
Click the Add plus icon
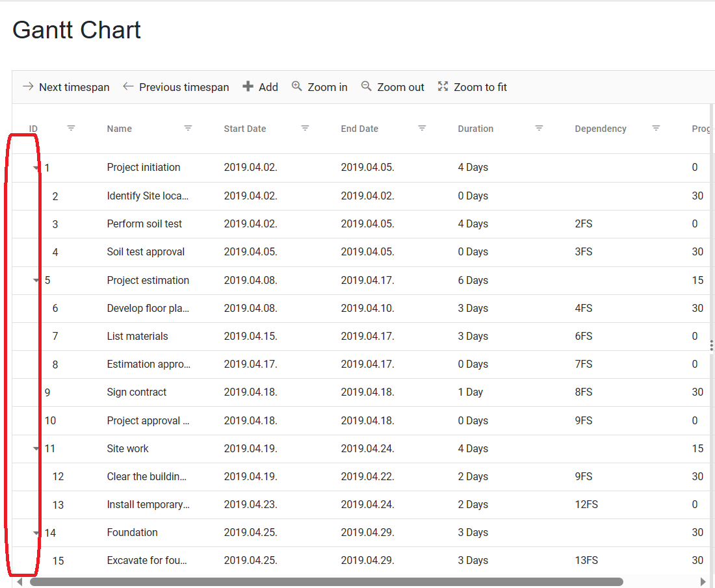[248, 86]
